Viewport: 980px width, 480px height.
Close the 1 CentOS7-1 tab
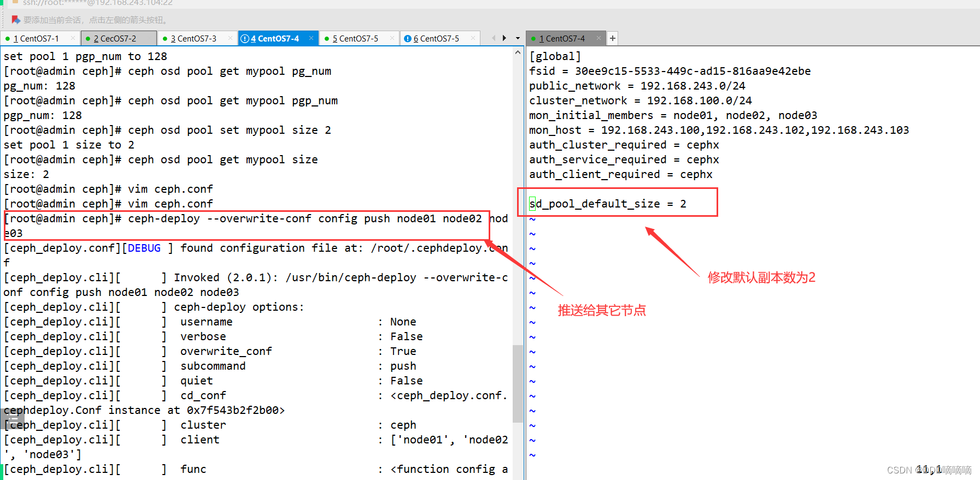[x=73, y=38]
